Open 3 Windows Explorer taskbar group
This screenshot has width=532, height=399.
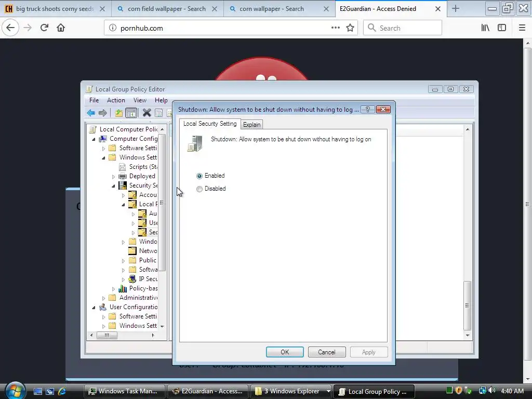(291, 391)
